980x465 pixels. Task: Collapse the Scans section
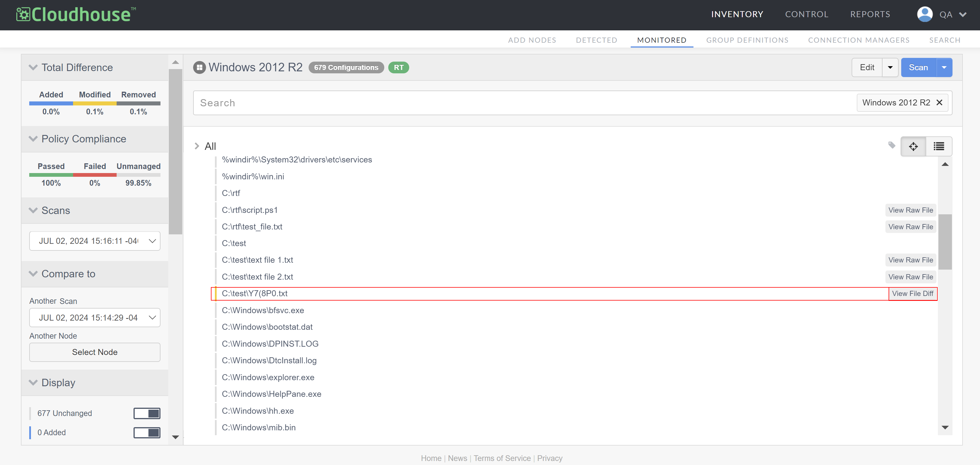33,210
